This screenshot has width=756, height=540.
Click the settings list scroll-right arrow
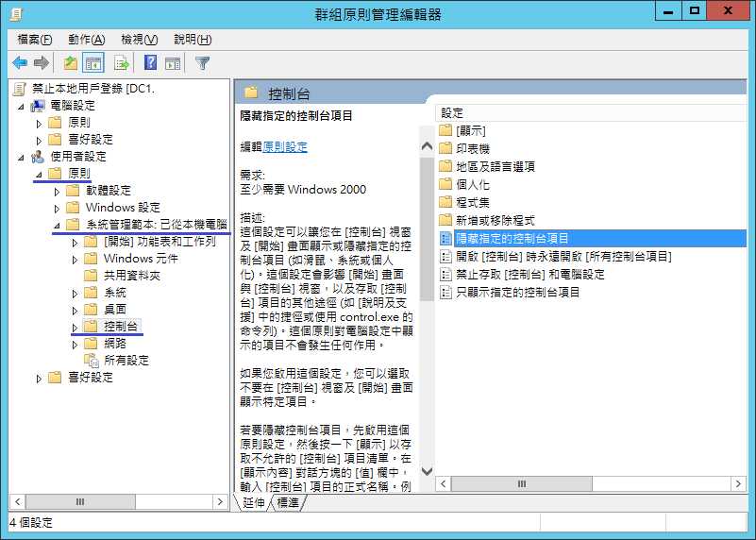[x=738, y=483]
